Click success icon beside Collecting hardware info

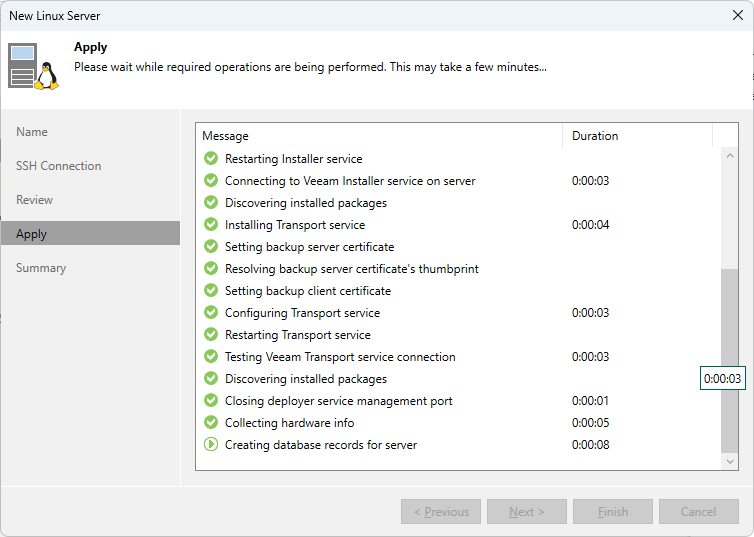tap(211, 423)
